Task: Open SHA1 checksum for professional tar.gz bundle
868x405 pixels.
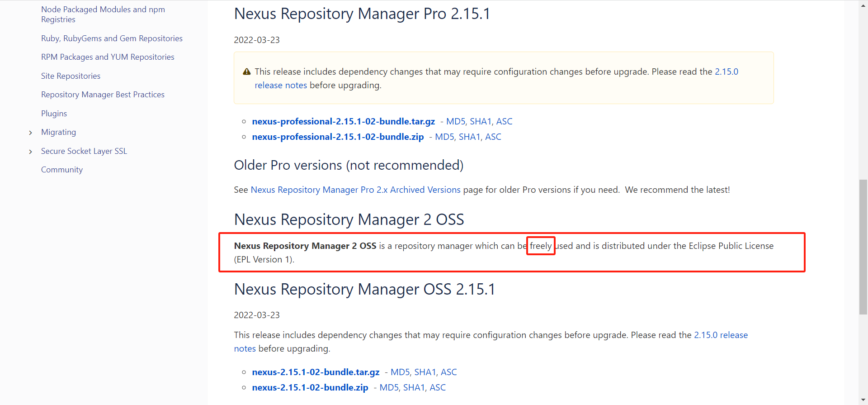Action: (x=481, y=121)
